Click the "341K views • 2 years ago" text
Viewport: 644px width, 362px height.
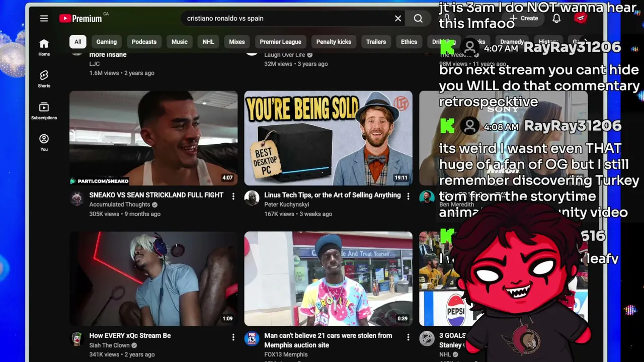tap(122, 355)
